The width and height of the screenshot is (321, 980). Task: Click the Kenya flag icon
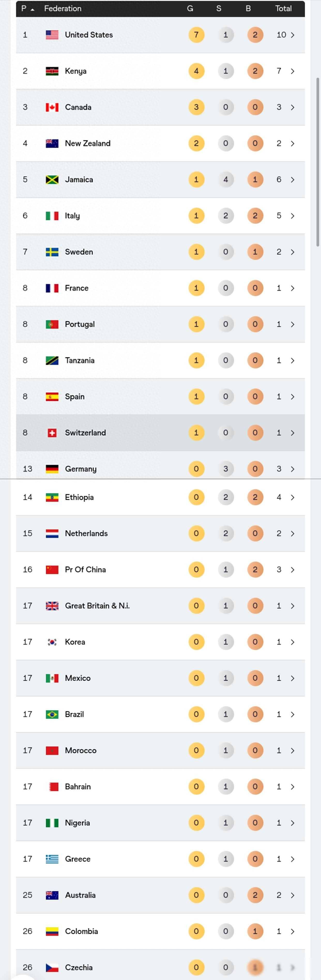[52, 71]
